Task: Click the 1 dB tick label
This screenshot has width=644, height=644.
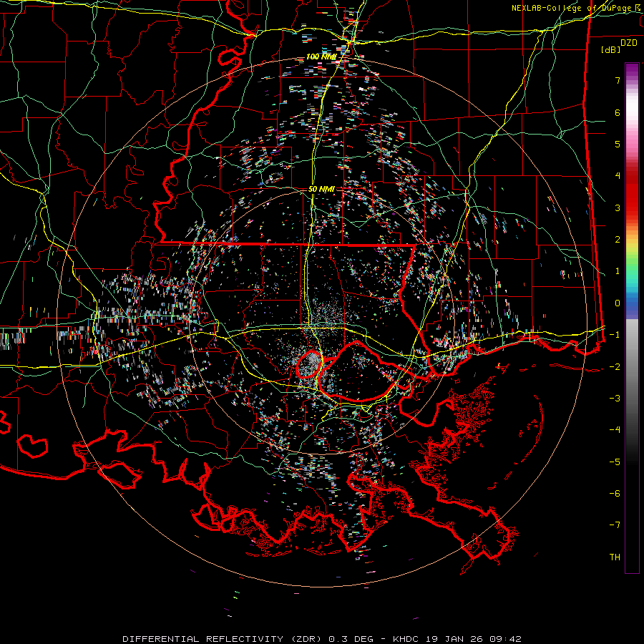Action: click(618, 271)
